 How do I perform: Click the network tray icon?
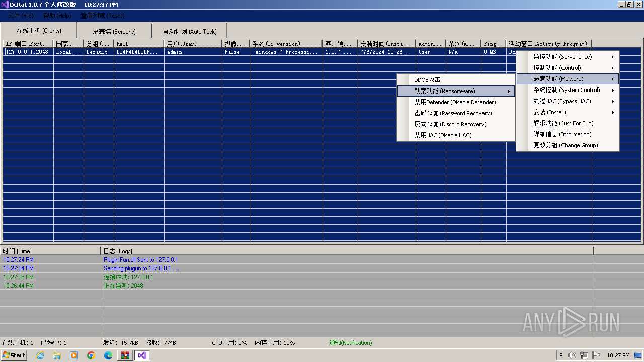coord(584,355)
